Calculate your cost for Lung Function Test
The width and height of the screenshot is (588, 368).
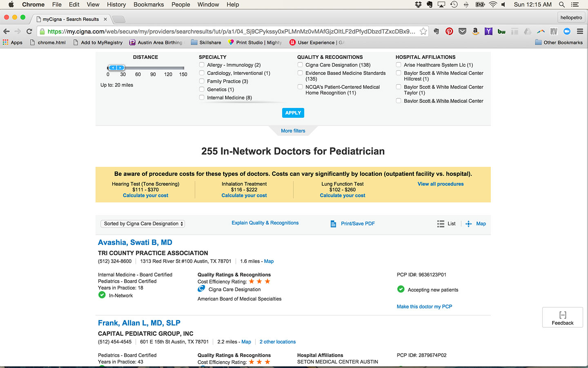pos(343,195)
